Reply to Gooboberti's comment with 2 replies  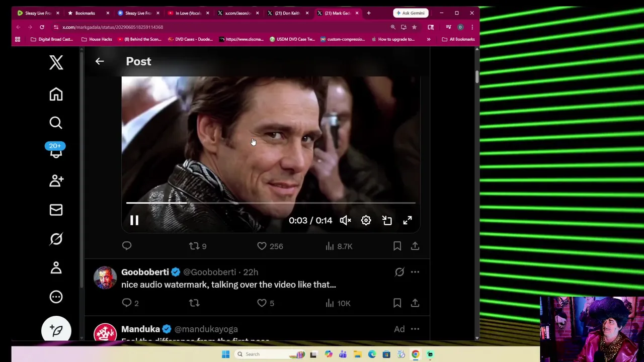pyautogui.click(x=130, y=303)
